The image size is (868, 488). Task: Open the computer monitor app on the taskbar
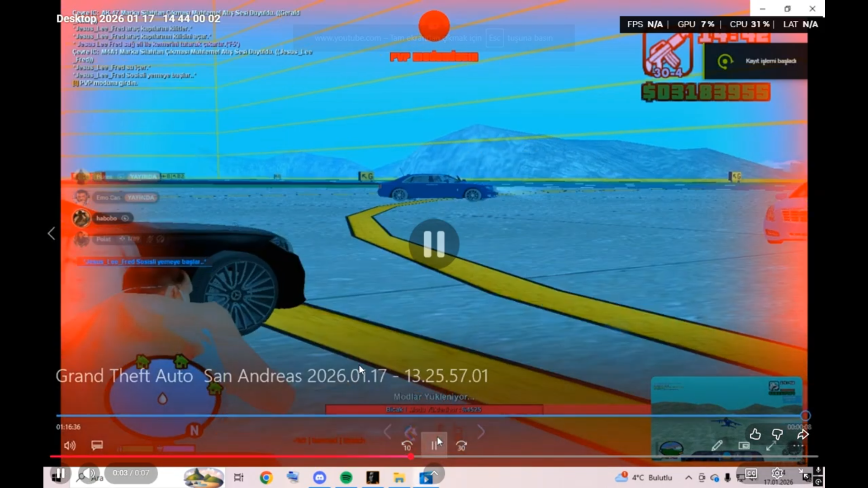tap(293, 478)
